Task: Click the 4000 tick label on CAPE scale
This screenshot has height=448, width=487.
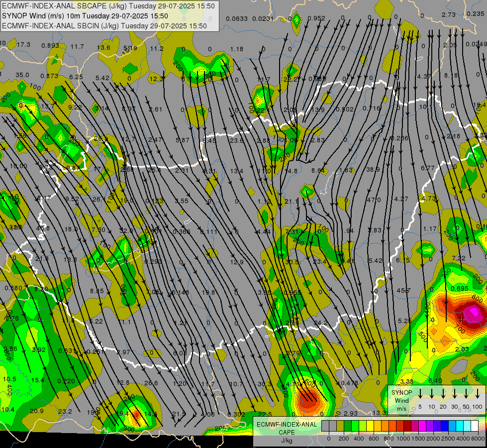Action: tap(463, 439)
